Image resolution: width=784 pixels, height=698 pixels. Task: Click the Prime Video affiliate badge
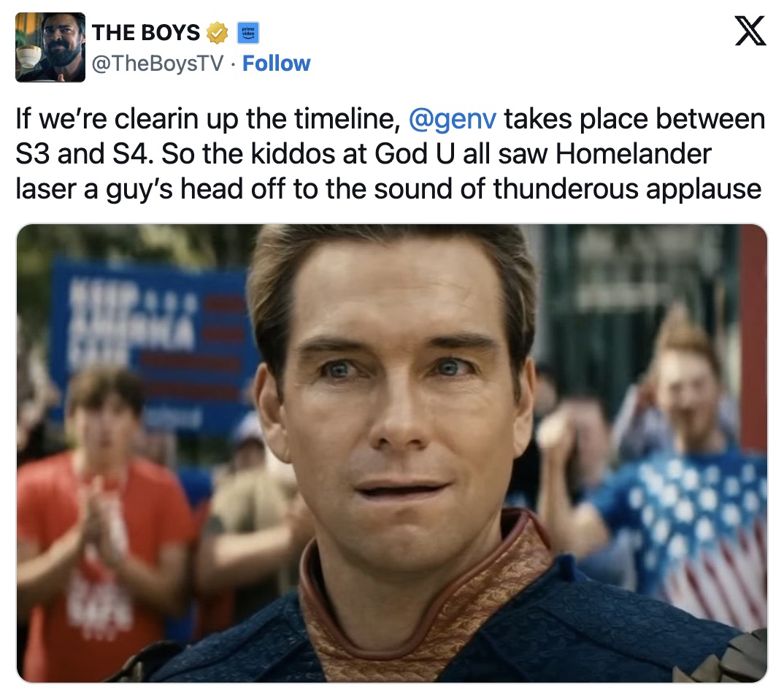point(247,33)
